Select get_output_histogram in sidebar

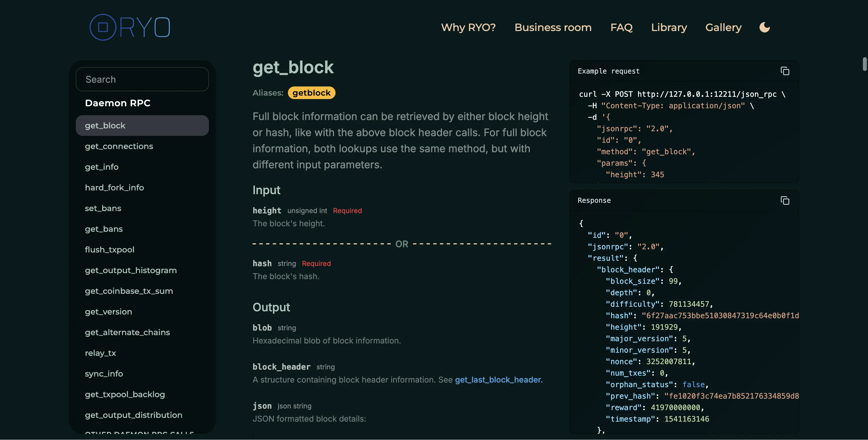click(x=131, y=270)
